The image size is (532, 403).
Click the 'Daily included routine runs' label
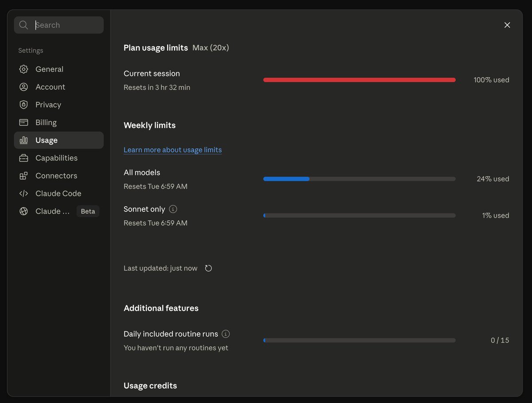[171, 334]
